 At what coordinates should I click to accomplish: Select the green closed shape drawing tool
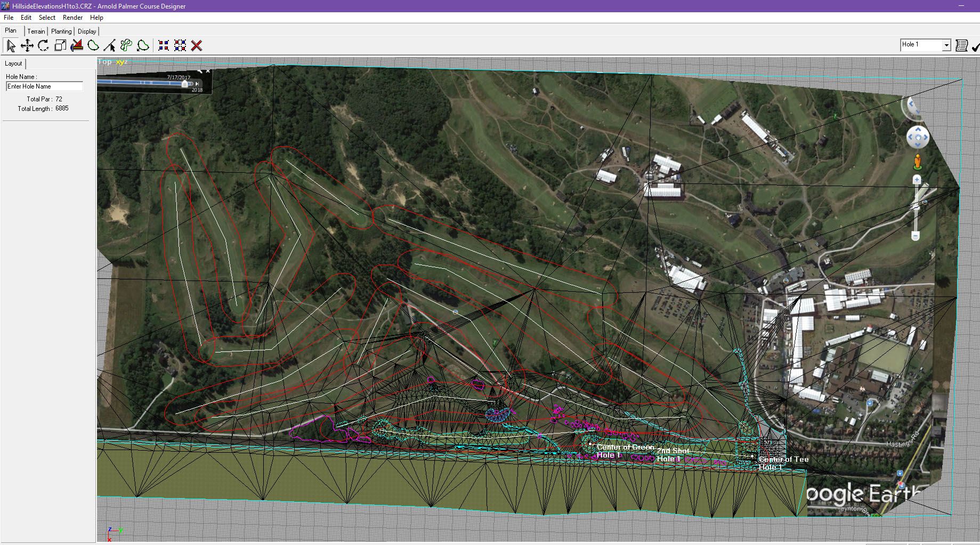tap(93, 46)
